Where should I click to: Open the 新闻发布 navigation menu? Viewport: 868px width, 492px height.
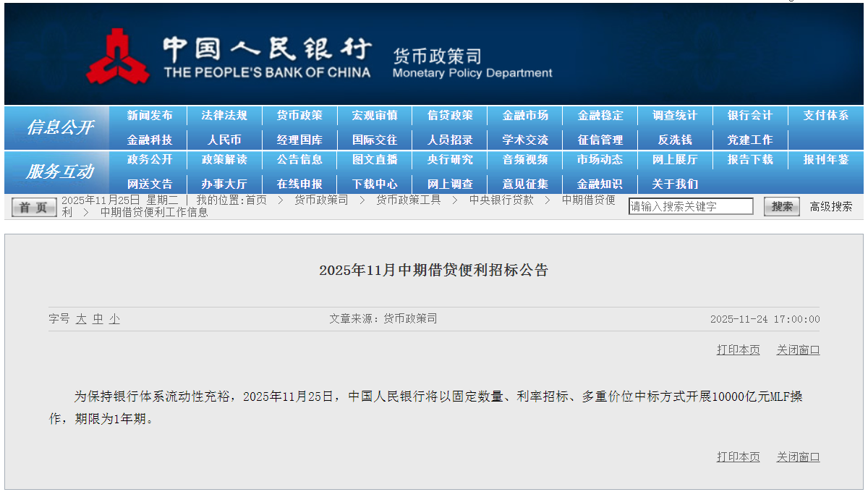150,115
